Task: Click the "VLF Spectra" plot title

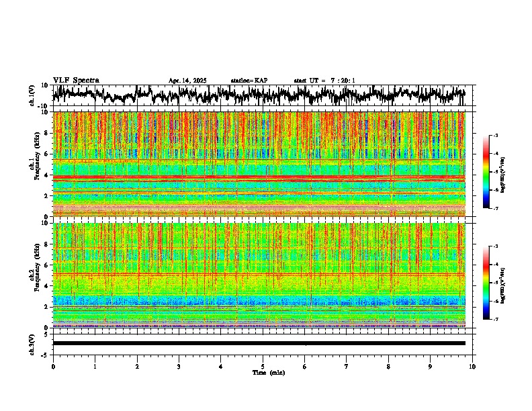Action: click(x=76, y=80)
